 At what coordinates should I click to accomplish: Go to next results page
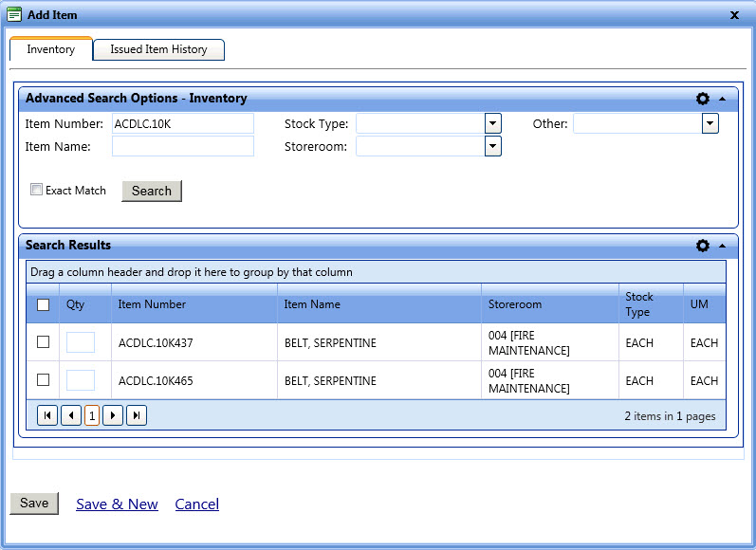pos(113,415)
